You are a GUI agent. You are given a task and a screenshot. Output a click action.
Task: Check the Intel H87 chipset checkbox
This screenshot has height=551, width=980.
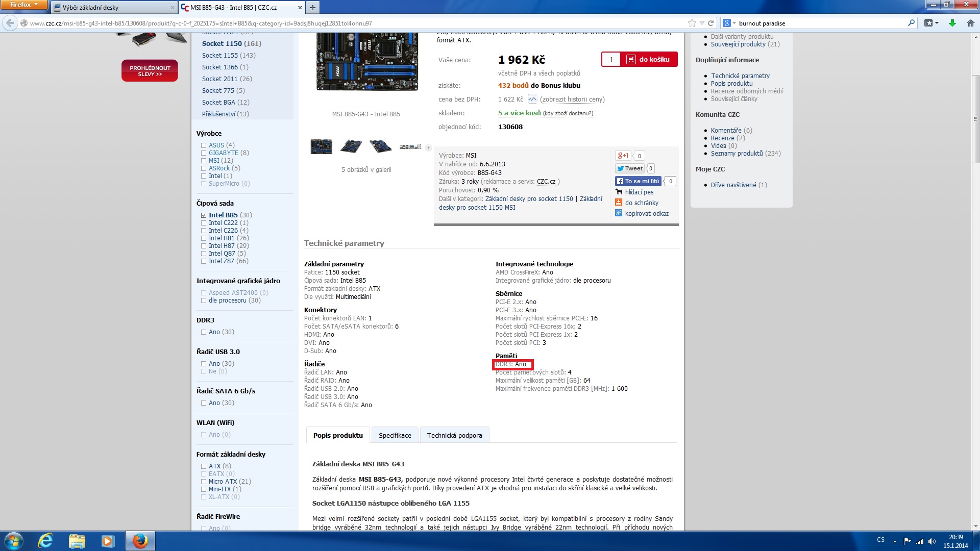[x=204, y=246]
